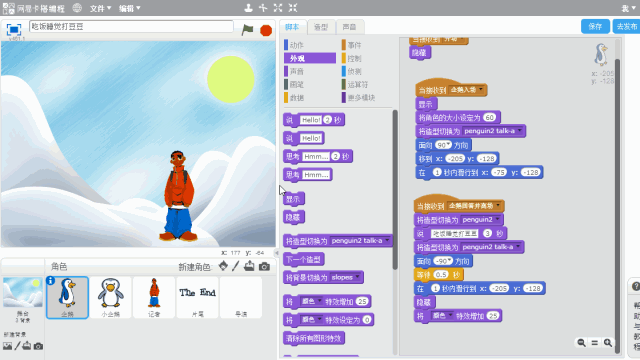
Task: Open palette backdrop dropdown slopes
Action: (346, 278)
